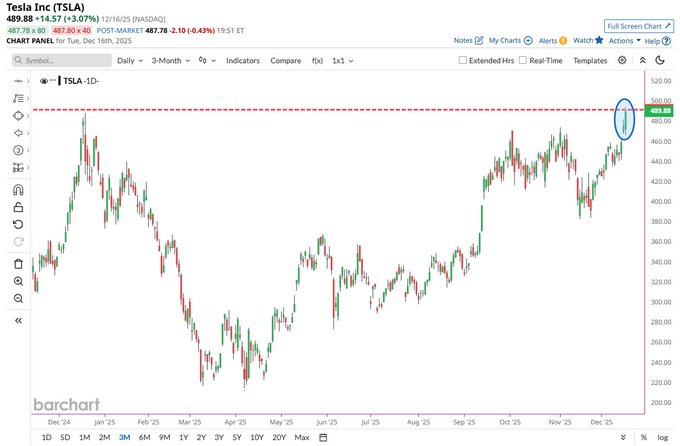
Task: Toggle the lock drawings padlock
Action: (18, 207)
